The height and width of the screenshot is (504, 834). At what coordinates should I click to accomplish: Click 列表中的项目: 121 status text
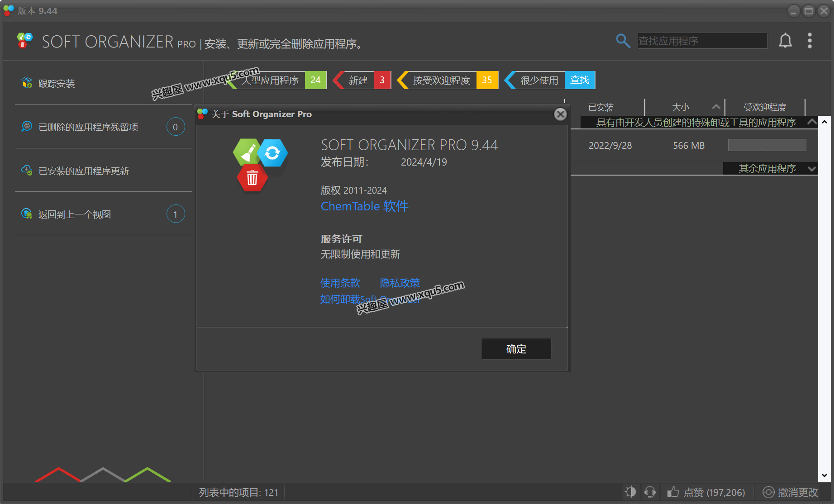click(x=238, y=493)
